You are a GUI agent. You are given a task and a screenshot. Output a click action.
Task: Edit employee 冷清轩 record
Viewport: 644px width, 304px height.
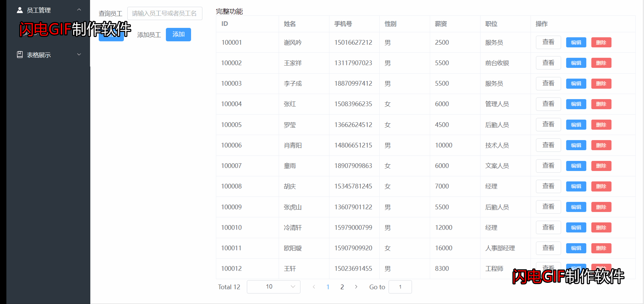(576, 227)
